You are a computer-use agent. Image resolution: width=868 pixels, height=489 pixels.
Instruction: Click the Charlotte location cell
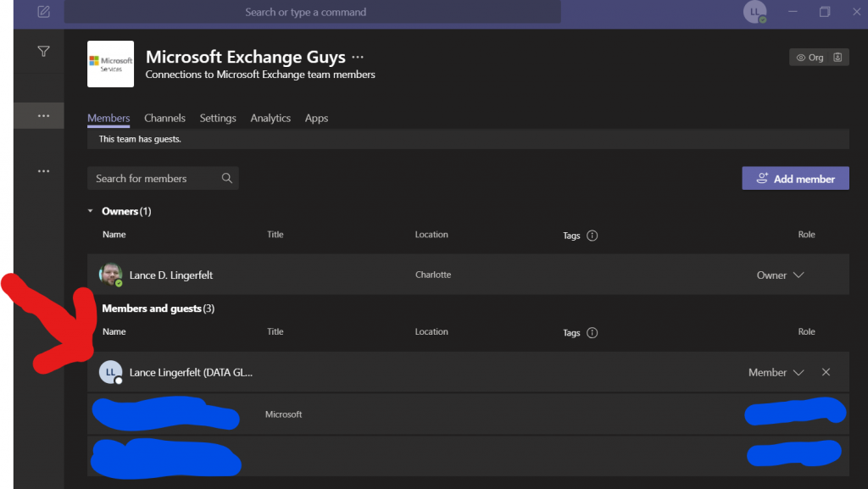[433, 275]
